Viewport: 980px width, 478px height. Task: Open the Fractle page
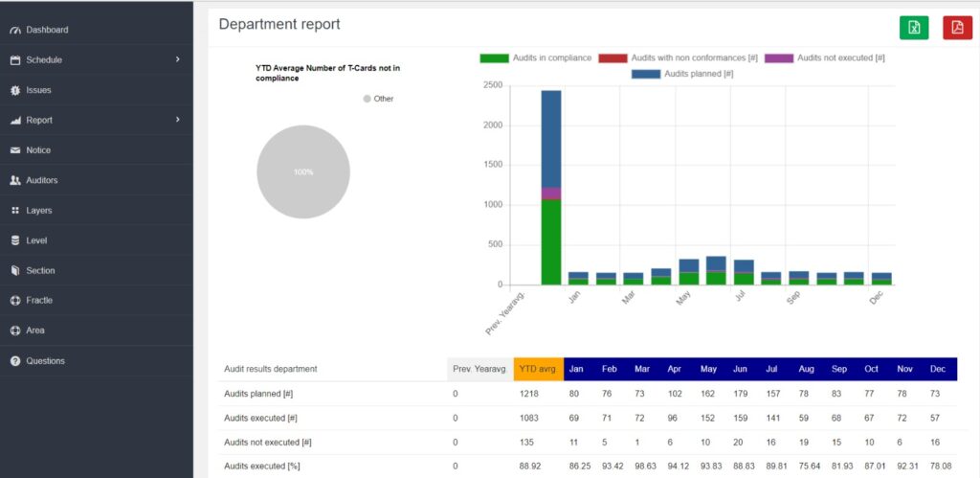tap(39, 301)
